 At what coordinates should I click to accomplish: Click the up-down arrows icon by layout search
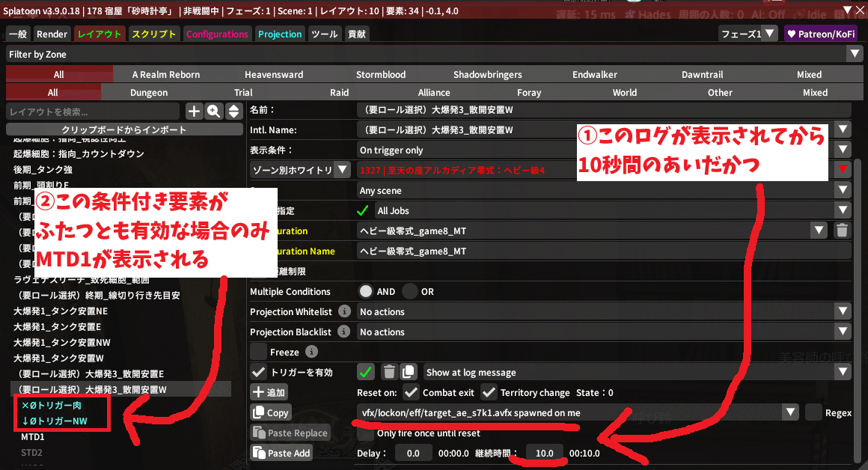tap(233, 111)
